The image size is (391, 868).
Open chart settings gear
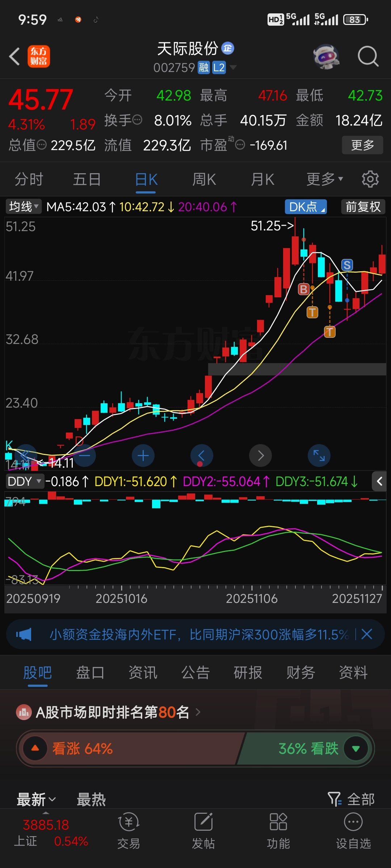coord(370,179)
